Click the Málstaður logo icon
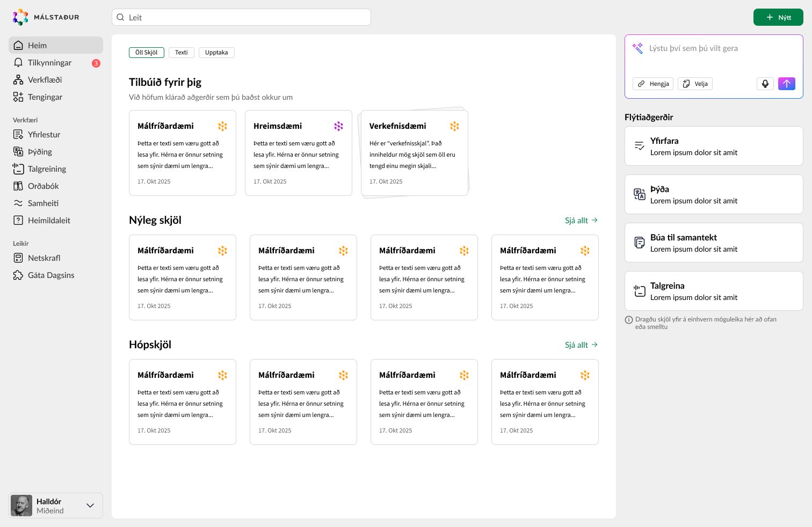The width and height of the screenshot is (812, 527). pyautogui.click(x=20, y=17)
